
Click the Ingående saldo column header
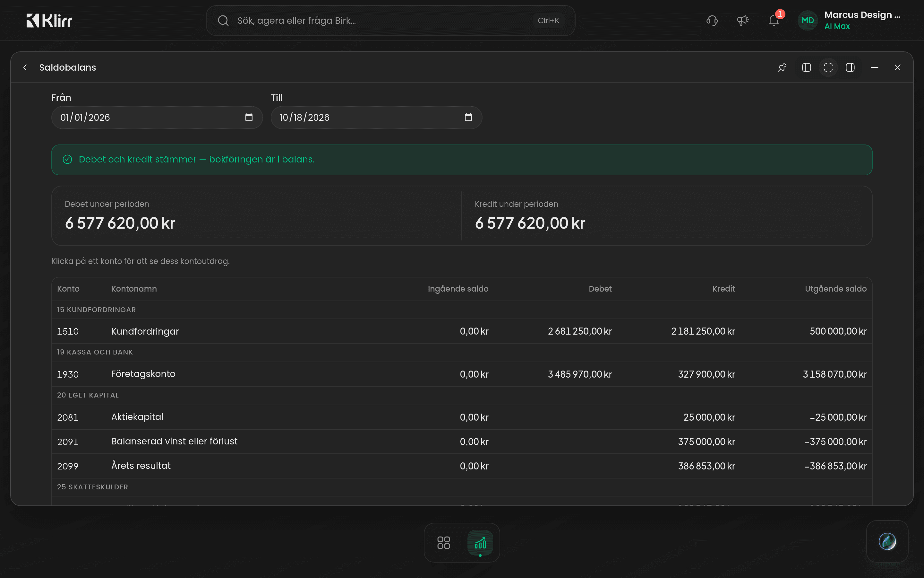tap(458, 289)
